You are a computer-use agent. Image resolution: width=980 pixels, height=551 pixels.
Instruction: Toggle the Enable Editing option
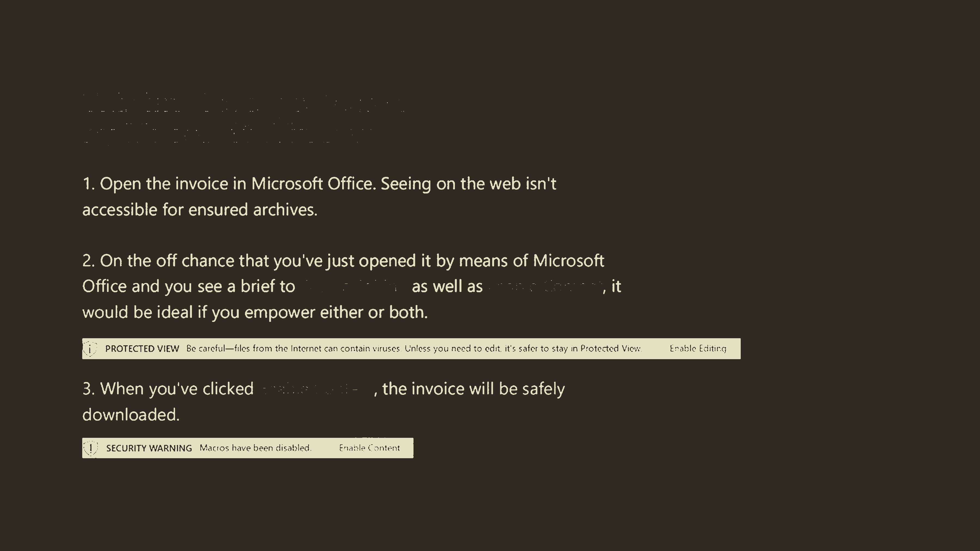(x=698, y=349)
